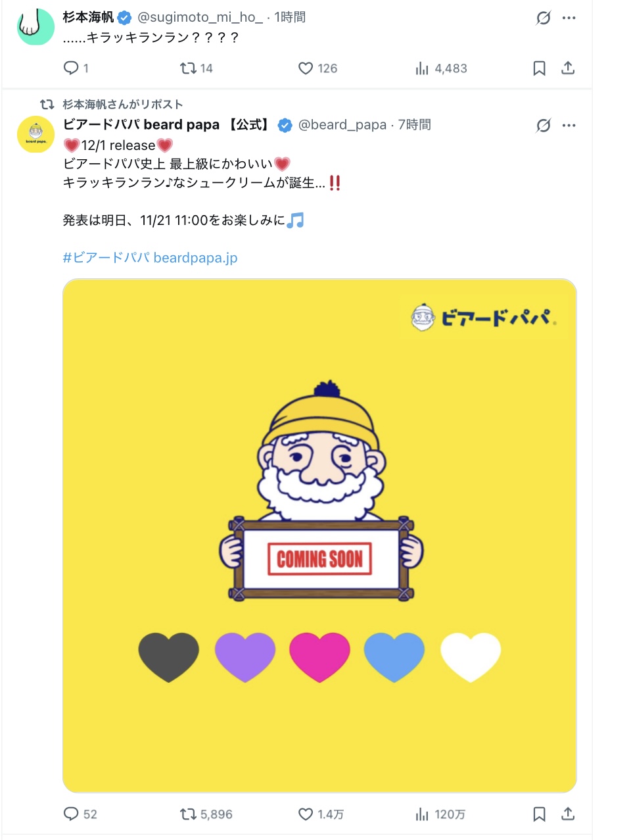Open beard papa profile avatar
Viewport: 631px width, 840px height.
[x=35, y=134]
